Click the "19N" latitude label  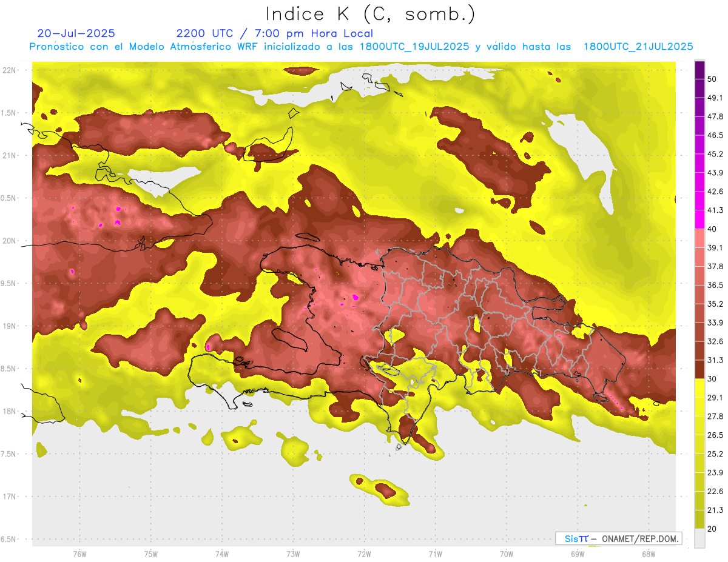click(8, 326)
